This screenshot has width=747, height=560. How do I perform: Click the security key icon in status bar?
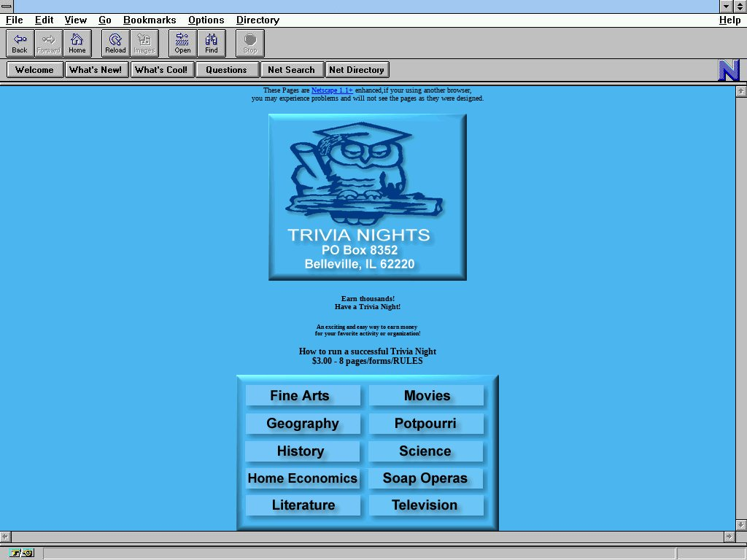[22, 553]
